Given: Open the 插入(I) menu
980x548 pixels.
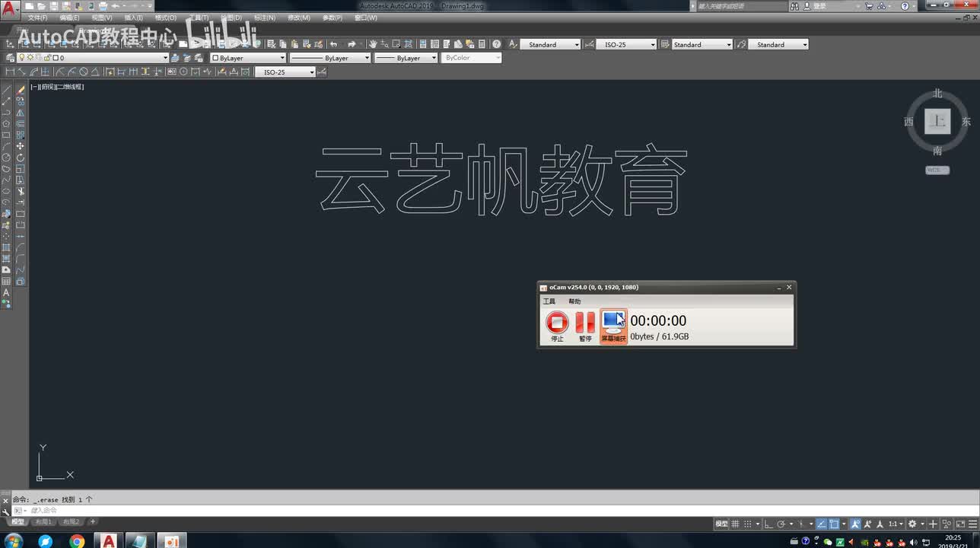Looking at the screenshot, I should click(x=133, y=18).
